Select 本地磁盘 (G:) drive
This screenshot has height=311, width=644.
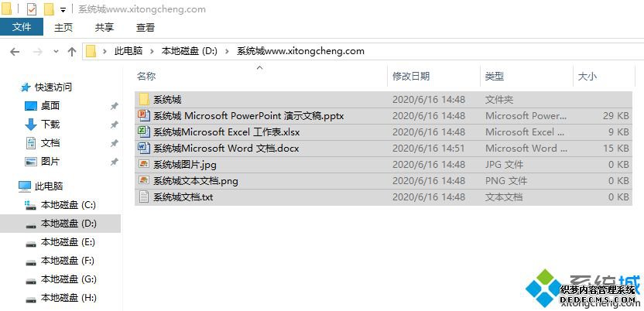pyautogui.click(x=69, y=279)
